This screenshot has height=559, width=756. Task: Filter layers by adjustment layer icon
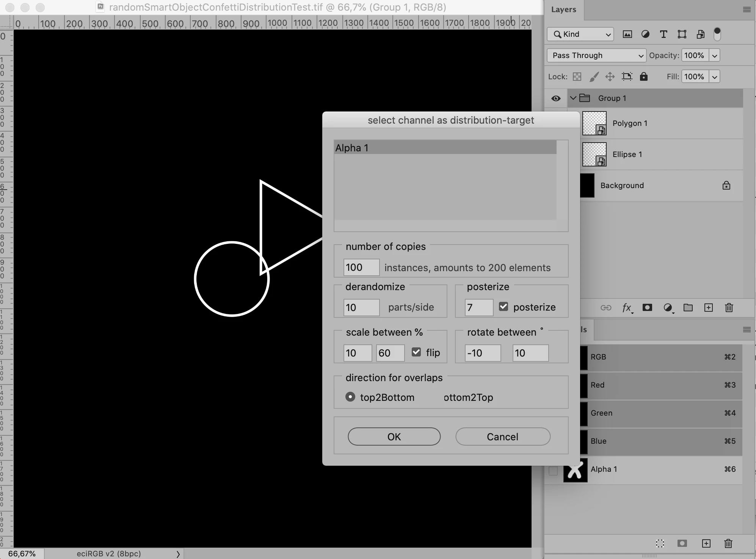pos(645,34)
